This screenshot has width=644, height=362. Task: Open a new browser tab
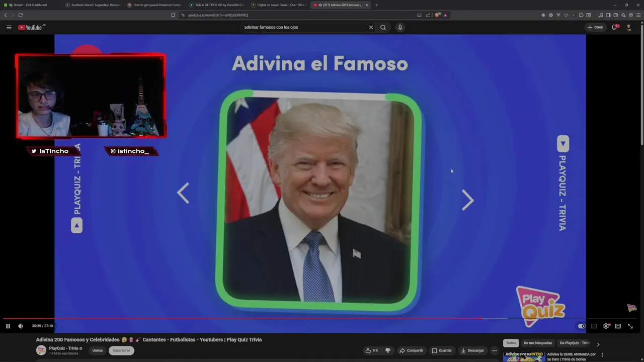[376, 5]
